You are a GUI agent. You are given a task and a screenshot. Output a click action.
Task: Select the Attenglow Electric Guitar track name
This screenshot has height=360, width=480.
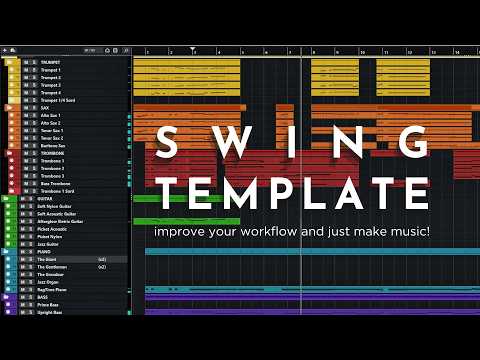pyautogui.click(x=60, y=222)
